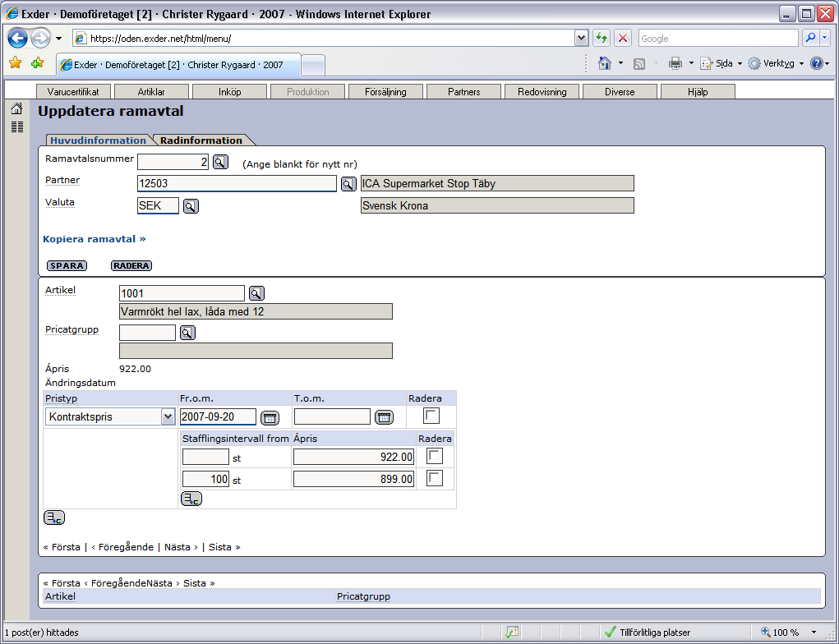Expand the search provider dropdown arrow
Image resolution: width=839 pixels, height=644 pixels.
coord(824,38)
